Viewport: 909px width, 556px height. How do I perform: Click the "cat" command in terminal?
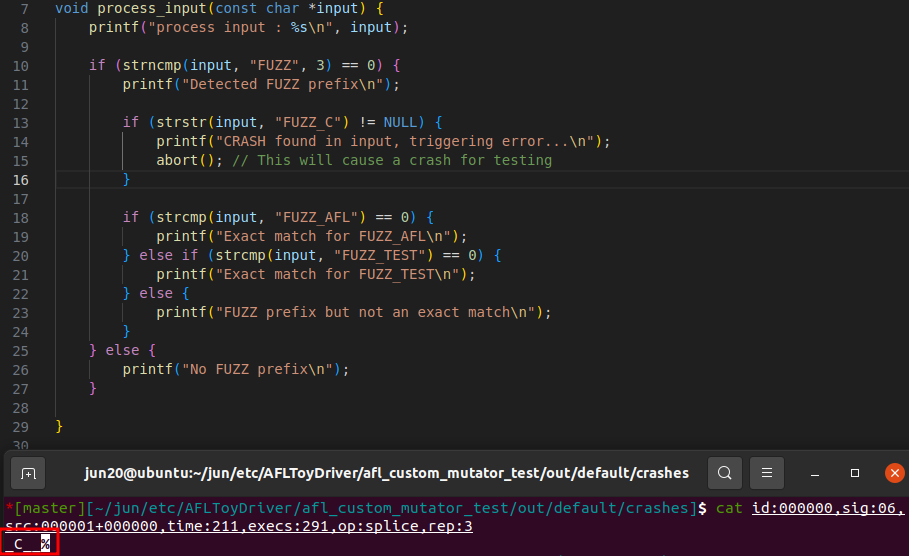[729, 508]
